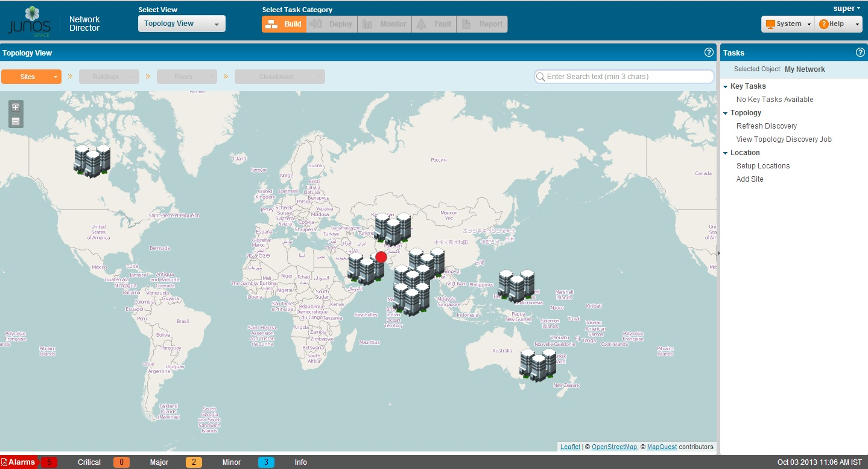
Task: Switch to the Build task category
Action: (x=284, y=24)
